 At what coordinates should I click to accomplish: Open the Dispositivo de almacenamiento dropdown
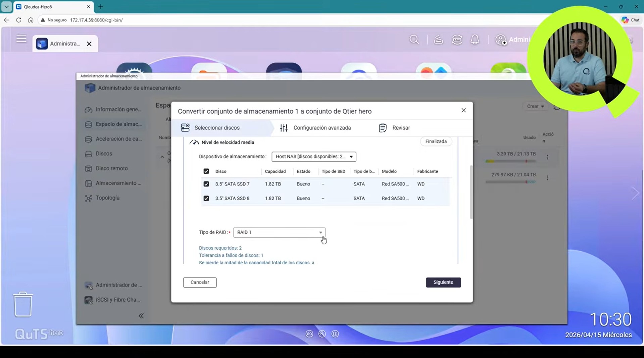(x=313, y=157)
